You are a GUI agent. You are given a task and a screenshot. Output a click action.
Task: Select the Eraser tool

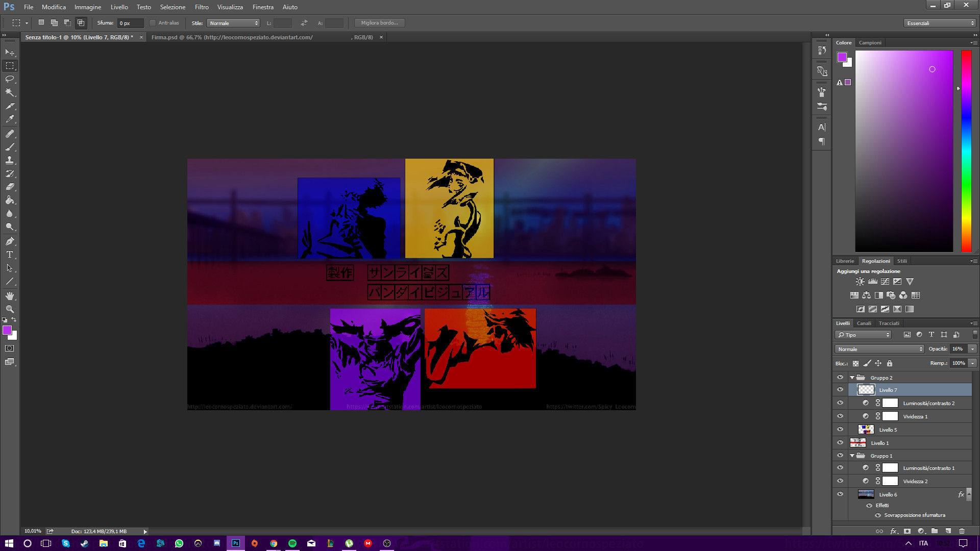pyautogui.click(x=10, y=187)
